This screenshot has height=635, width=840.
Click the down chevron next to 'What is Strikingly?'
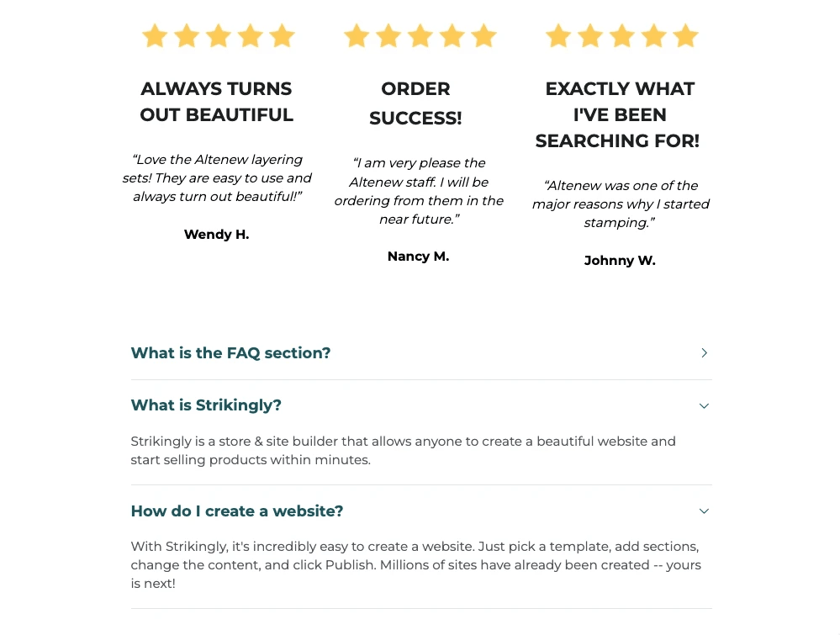pyautogui.click(x=704, y=405)
